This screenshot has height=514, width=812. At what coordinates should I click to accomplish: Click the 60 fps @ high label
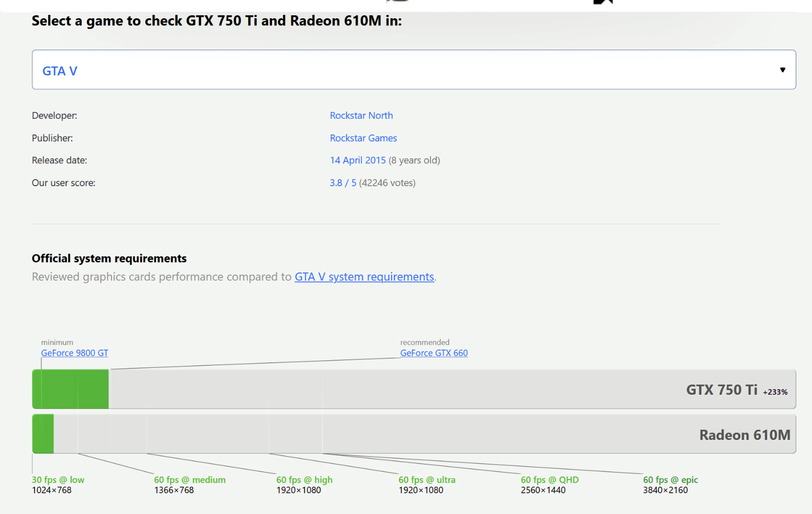pos(304,480)
